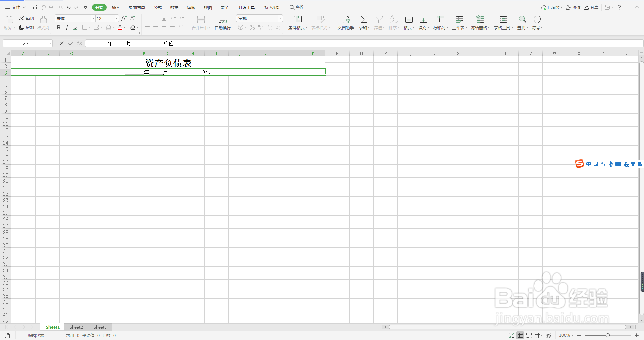Viewport: 644px width, 340px height.
Task: Open 条件格式 conditional formatting
Action: pos(298,23)
